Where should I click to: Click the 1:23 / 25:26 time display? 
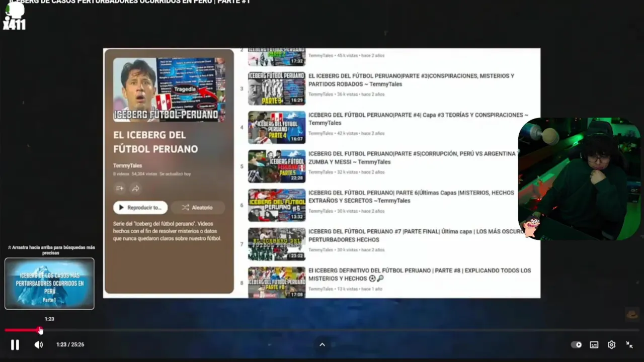[70, 344]
